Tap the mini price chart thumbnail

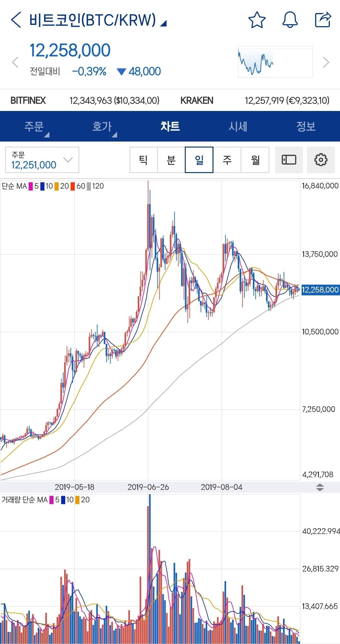tap(275, 62)
